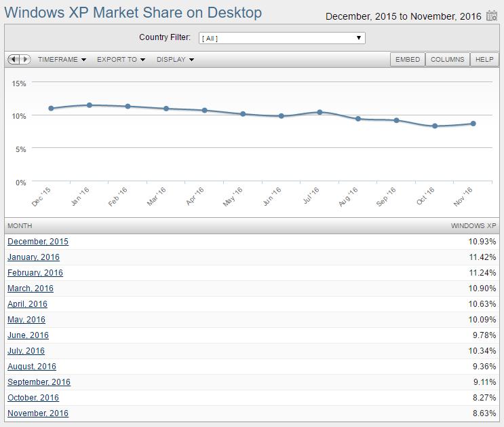Open the calendar date range picker icon
The width and height of the screenshot is (504, 427).
[x=492, y=15]
